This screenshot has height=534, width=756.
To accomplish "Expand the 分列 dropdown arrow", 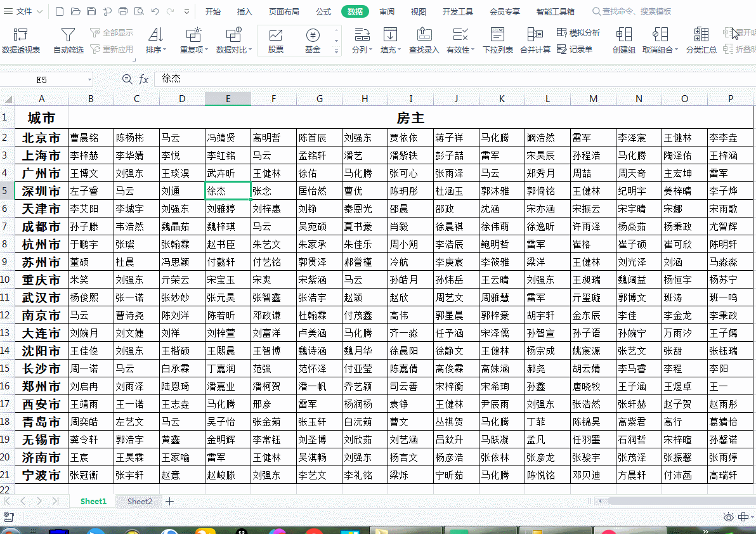I will coord(370,49).
